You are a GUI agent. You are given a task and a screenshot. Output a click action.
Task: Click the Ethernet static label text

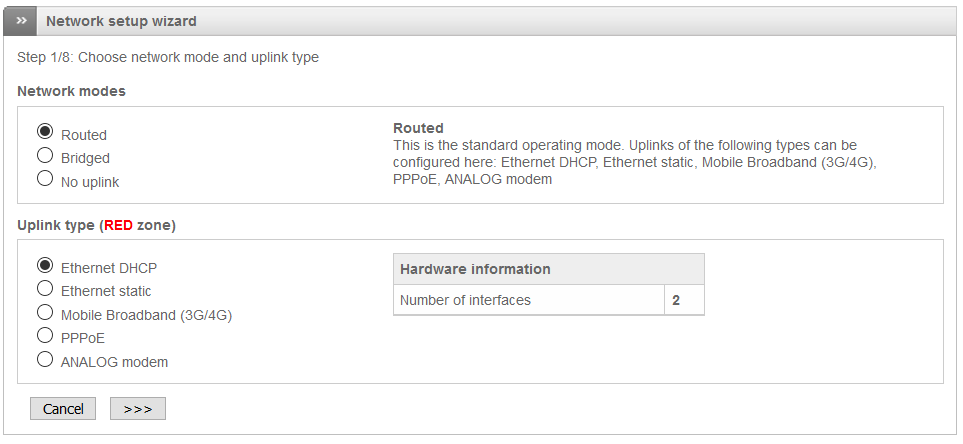click(106, 291)
